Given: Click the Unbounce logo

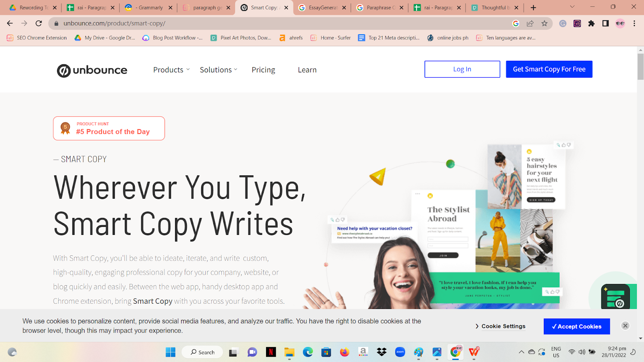Looking at the screenshot, I should [92, 70].
